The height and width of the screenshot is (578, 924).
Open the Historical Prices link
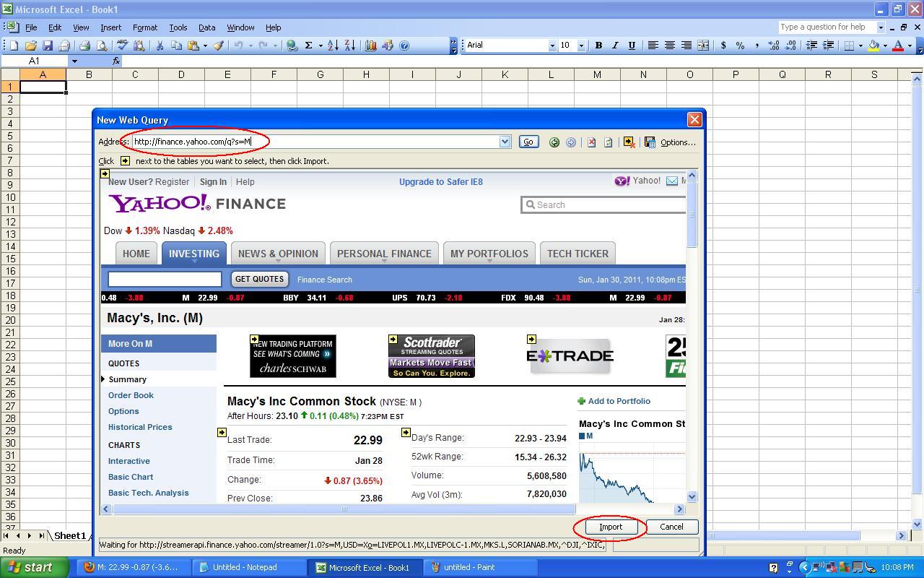(x=140, y=427)
